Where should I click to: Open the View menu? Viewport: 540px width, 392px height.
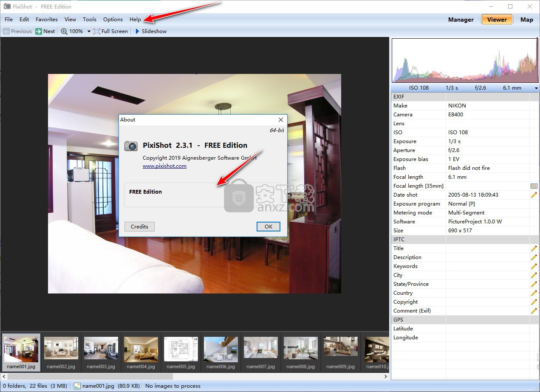pyautogui.click(x=70, y=19)
